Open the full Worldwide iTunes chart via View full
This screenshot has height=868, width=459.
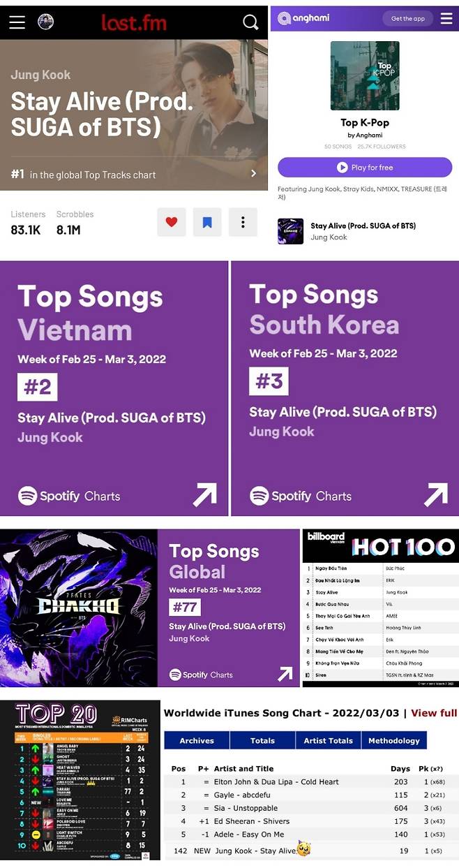point(434,713)
